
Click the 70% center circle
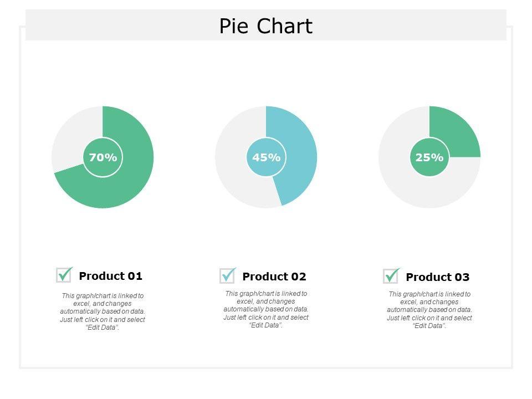click(103, 157)
